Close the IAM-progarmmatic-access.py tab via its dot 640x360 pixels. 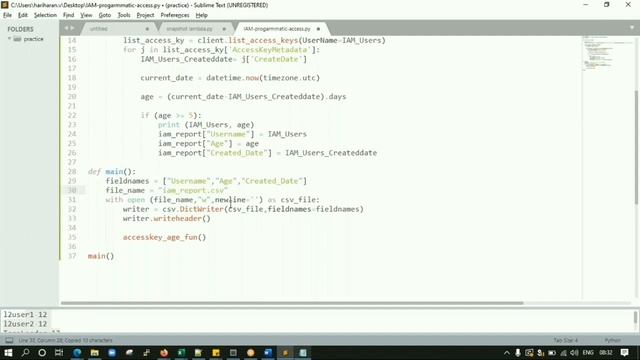tap(318, 29)
